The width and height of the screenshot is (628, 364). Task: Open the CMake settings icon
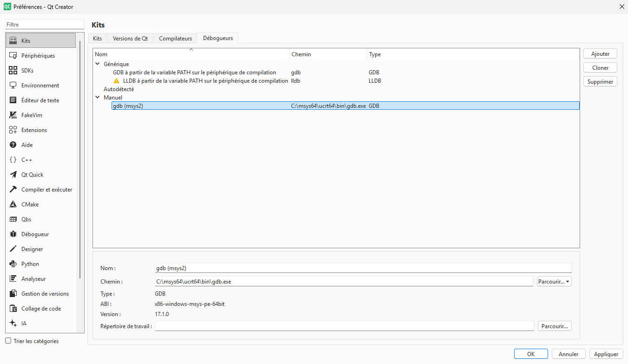(x=13, y=205)
